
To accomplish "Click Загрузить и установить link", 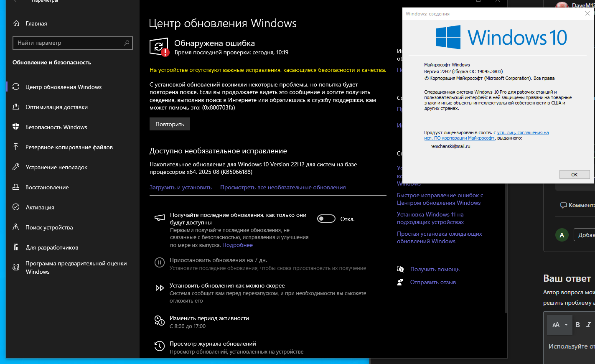I will point(181,187).
